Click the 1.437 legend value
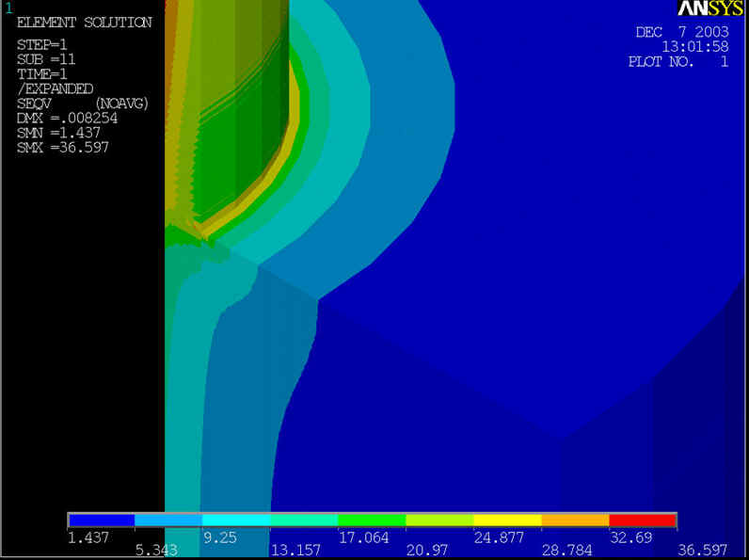 88,538
